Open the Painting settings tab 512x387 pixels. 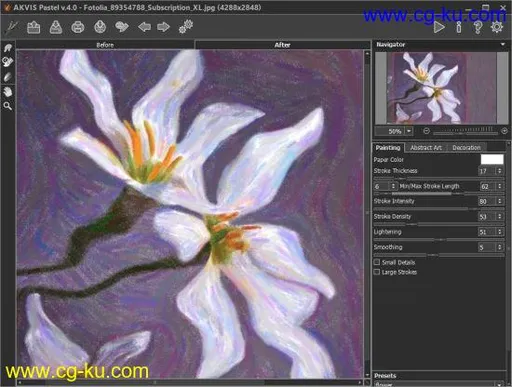[388, 147]
